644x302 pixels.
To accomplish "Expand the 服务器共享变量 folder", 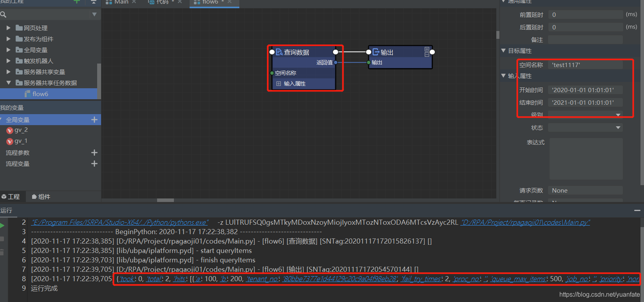I will point(8,72).
